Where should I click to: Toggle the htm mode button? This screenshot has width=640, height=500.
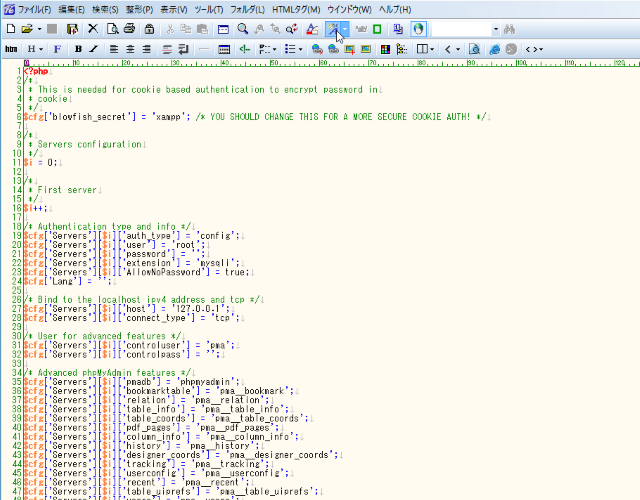click(x=11, y=48)
